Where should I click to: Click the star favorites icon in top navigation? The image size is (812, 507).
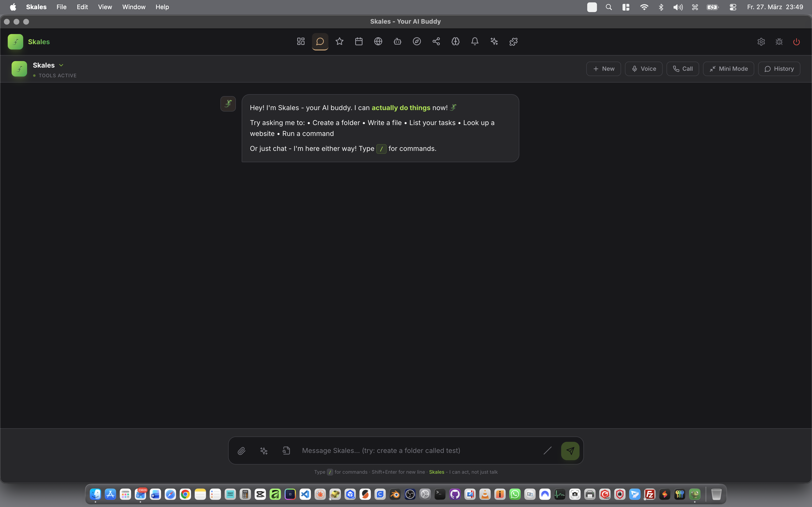339,42
